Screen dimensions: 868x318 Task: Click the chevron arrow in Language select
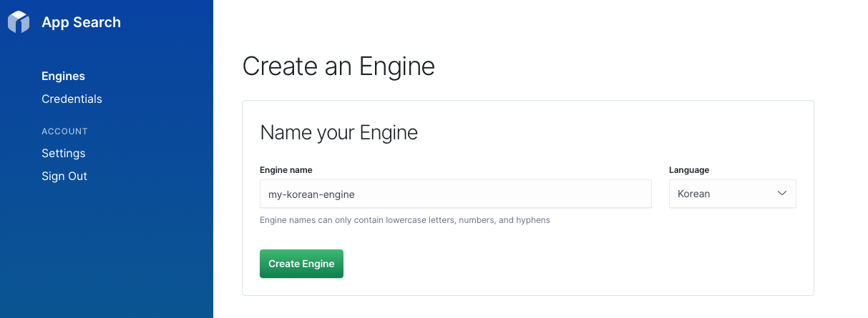click(781, 194)
